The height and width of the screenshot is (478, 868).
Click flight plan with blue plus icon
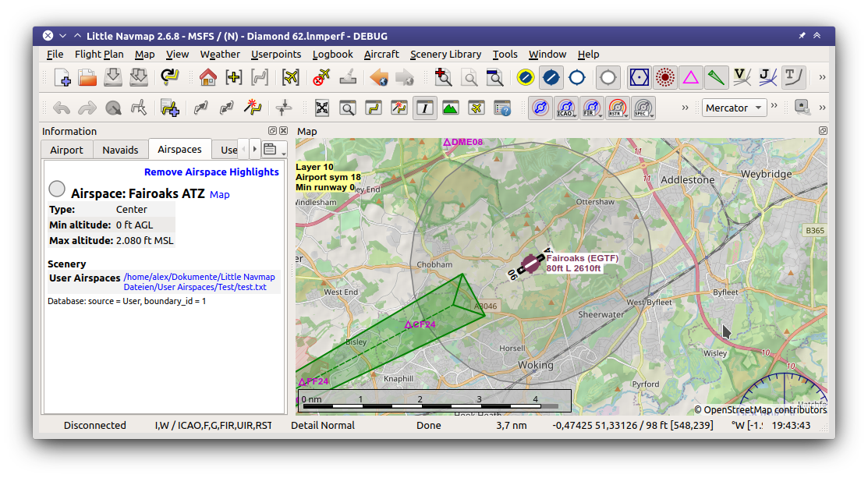(x=169, y=108)
